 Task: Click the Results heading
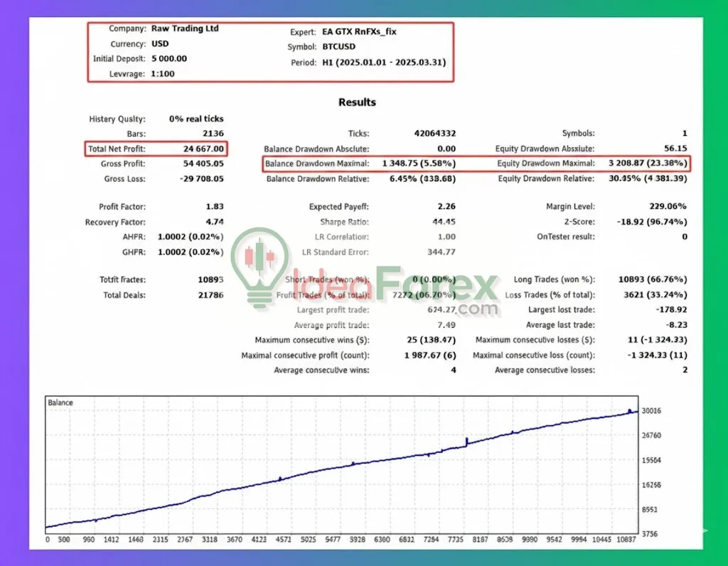pos(357,102)
